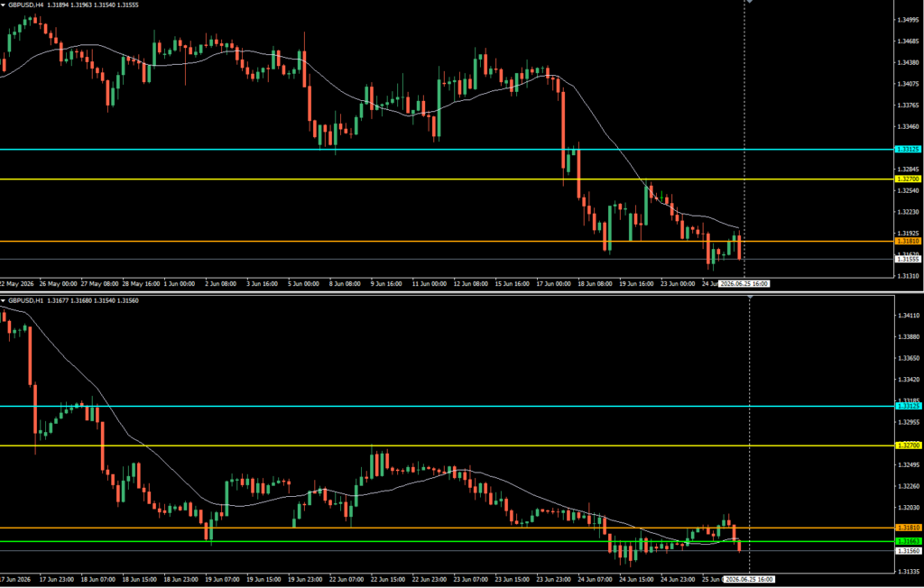Click the 1.33650 price axis label
This screenshot has width=924, height=588.
tap(908, 358)
